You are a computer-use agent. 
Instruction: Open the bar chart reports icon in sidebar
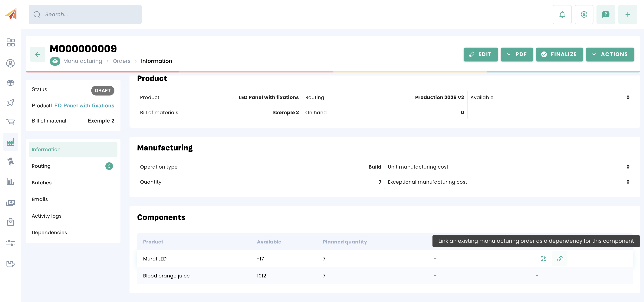[x=11, y=181]
